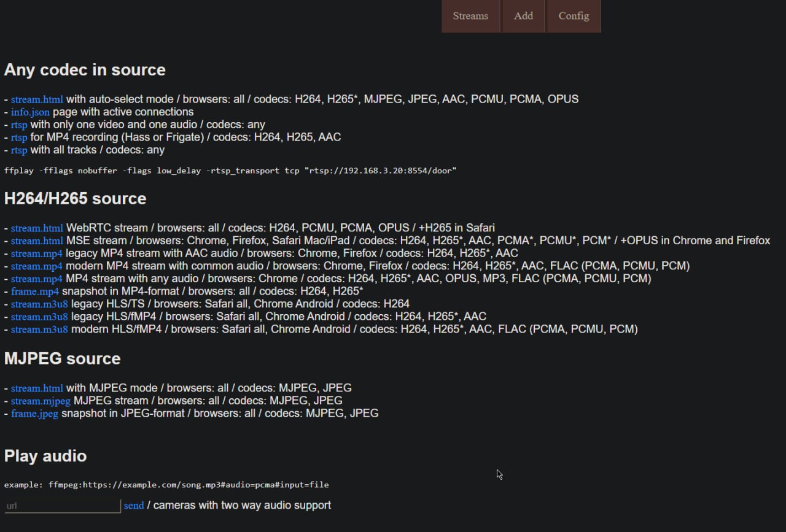786x532 pixels.
Task: Open frame.jpeg snapshot link
Action: click(x=34, y=414)
